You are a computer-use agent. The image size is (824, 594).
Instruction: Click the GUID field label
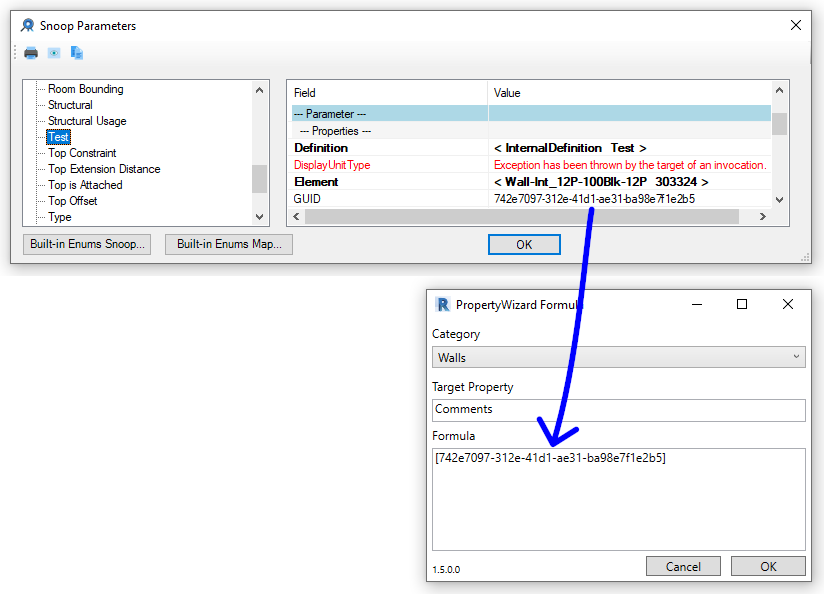[307, 199]
